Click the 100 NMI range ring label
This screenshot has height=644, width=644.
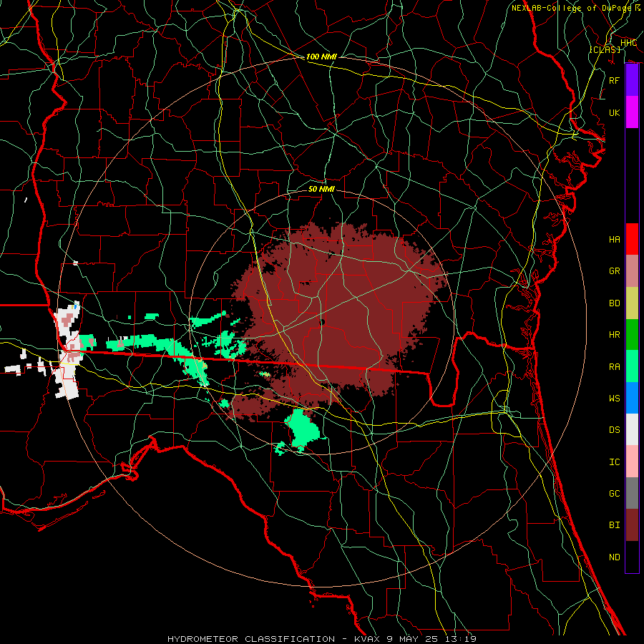tap(321, 57)
